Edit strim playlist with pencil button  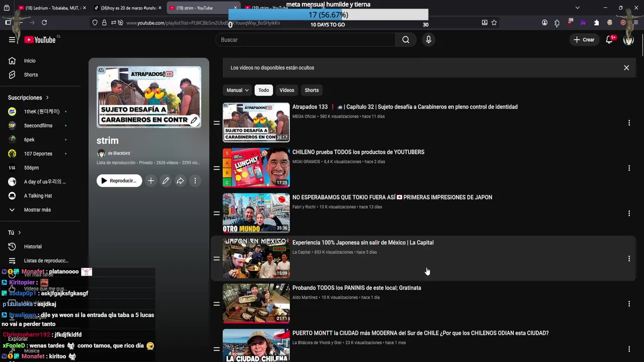click(166, 181)
